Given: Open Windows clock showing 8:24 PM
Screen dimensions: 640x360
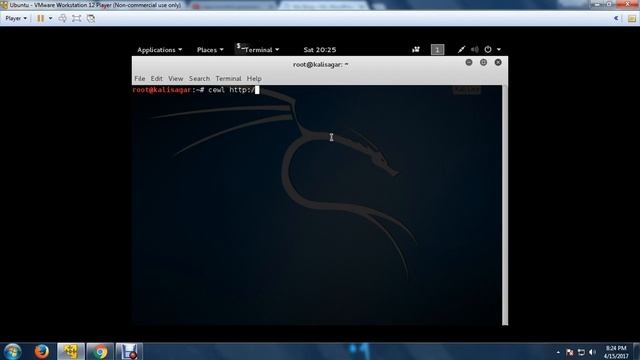Looking at the screenshot, I should pyautogui.click(x=616, y=352).
